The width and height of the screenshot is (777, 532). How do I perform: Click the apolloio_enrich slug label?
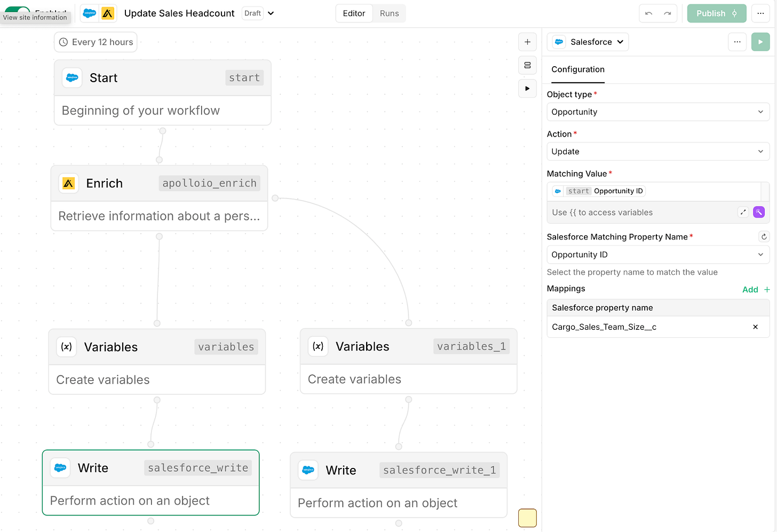pyautogui.click(x=209, y=184)
